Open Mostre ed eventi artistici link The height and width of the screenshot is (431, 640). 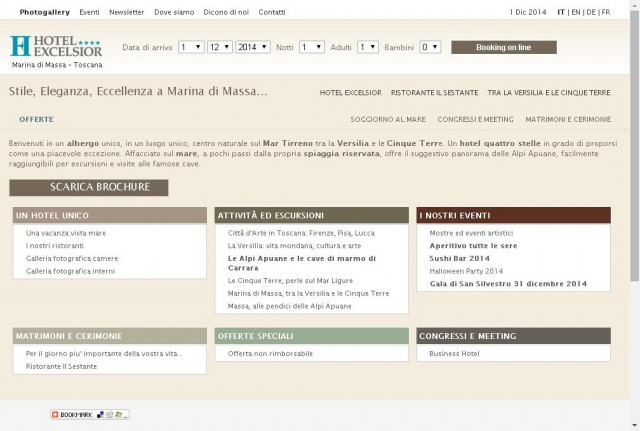[471, 233]
